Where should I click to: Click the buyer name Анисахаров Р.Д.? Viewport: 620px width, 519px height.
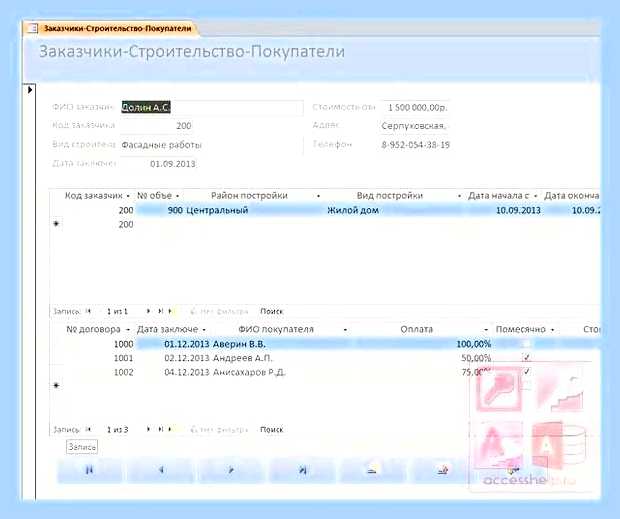click(x=249, y=372)
